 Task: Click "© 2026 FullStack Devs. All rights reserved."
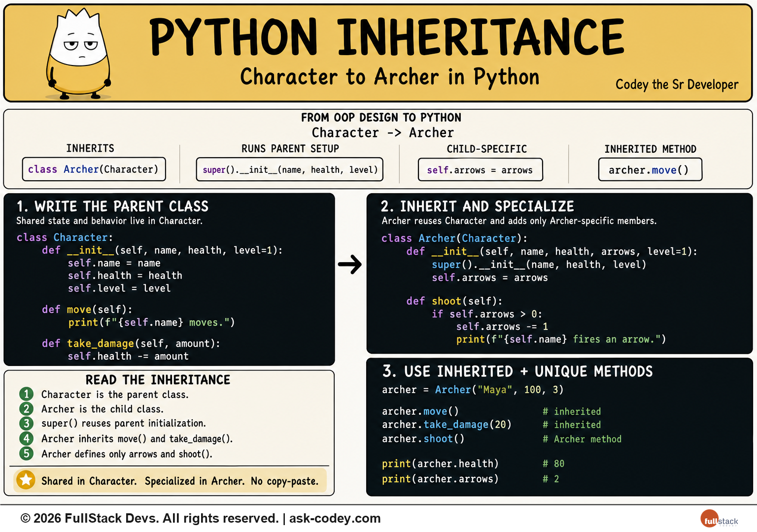(150, 518)
